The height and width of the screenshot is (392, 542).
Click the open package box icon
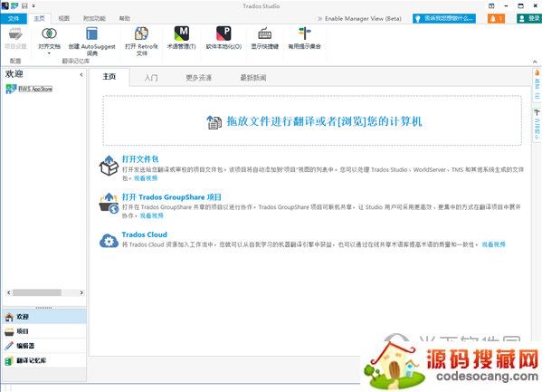tap(109, 166)
